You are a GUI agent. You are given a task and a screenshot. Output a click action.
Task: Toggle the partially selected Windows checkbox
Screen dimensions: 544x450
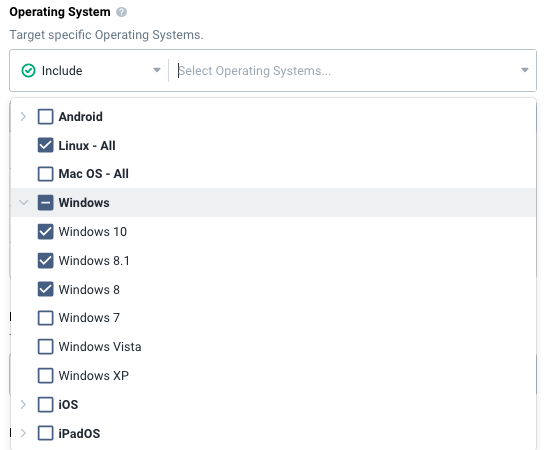(x=45, y=203)
